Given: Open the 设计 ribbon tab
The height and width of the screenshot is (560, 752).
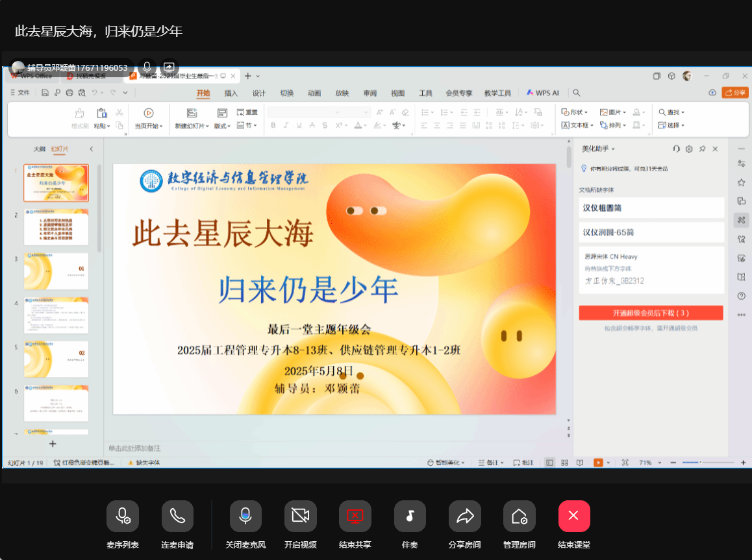Looking at the screenshot, I should 259,93.
